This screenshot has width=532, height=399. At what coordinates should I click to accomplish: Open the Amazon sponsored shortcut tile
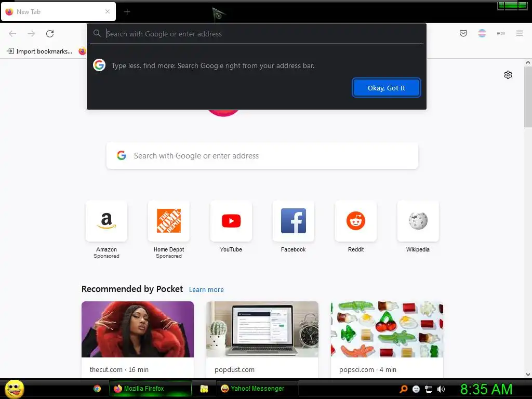(107, 221)
